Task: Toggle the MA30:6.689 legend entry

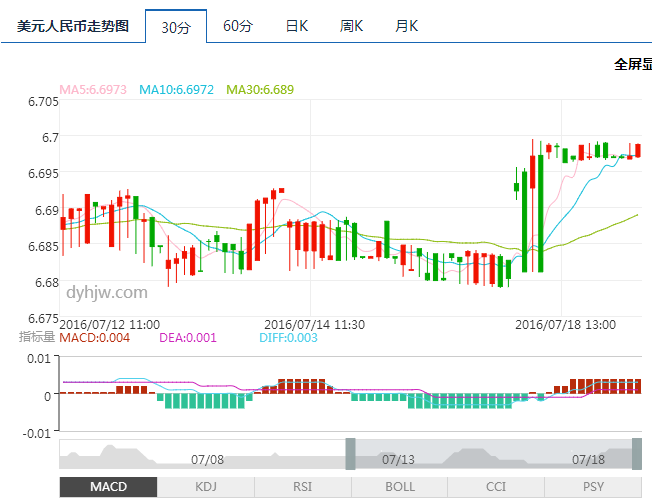Action: [260, 89]
